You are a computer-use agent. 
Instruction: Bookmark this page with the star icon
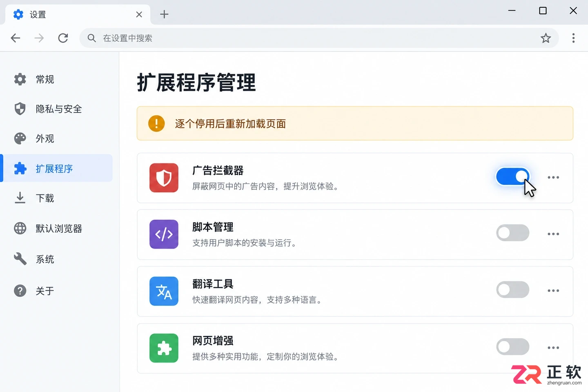pyautogui.click(x=546, y=38)
